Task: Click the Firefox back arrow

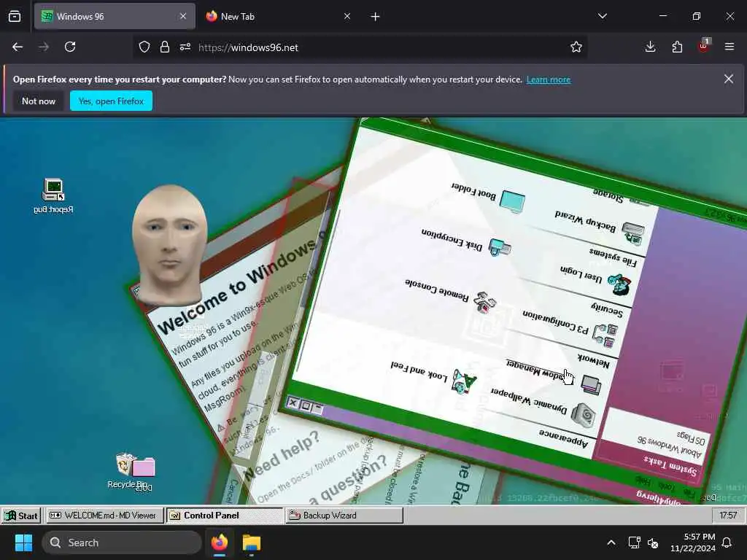Action: click(x=18, y=47)
